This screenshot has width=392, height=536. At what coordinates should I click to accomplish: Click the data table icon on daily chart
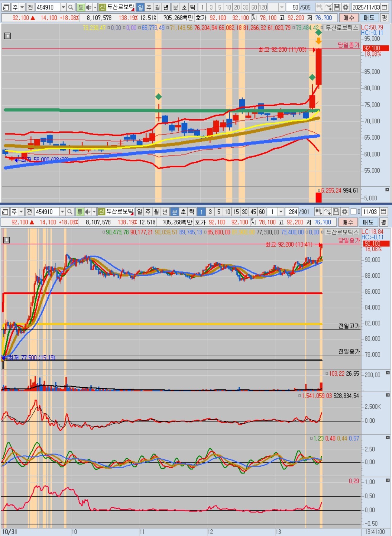pyautogui.click(x=7, y=36)
